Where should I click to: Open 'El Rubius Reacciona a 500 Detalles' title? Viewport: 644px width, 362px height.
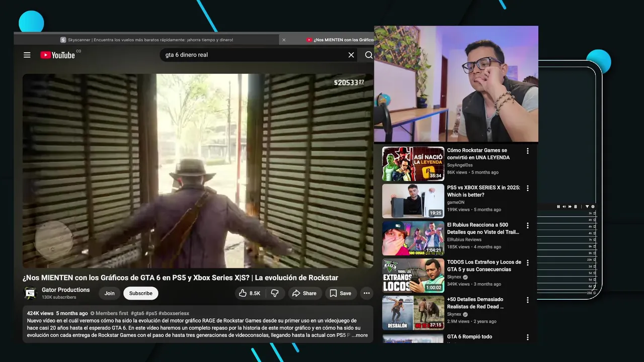click(483, 228)
